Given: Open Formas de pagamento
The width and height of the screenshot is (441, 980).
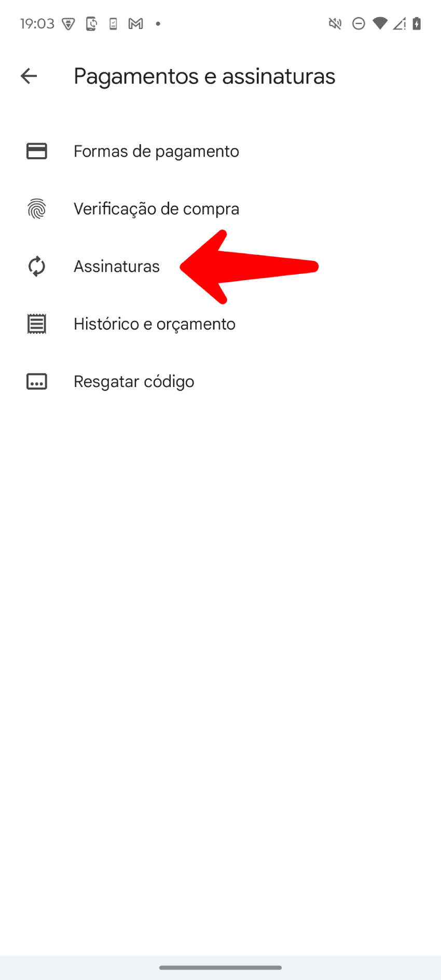Looking at the screenshot, I should click(220, 151).
